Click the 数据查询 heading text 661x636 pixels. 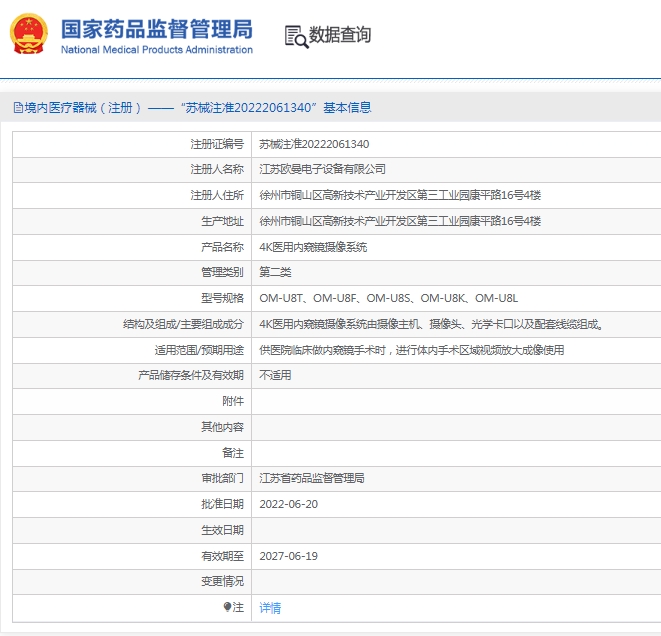tap(340, 35)
